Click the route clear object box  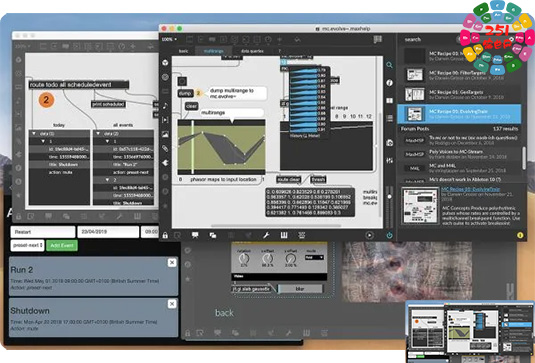[289, 179]
